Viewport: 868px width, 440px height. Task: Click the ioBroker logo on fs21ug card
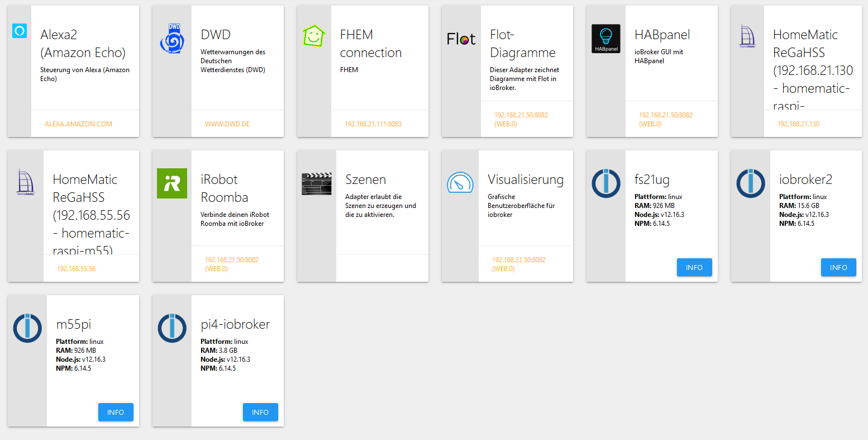click(x=606, y=183)
